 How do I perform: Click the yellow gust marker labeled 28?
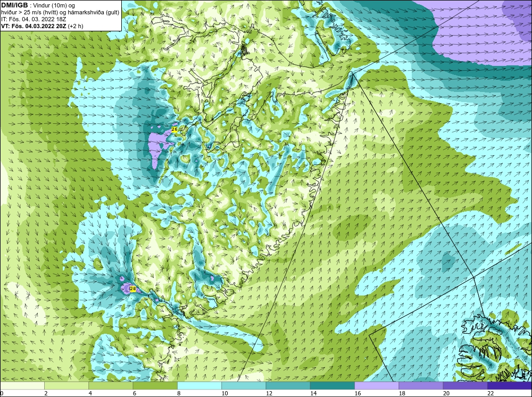(x=133, y=289)
